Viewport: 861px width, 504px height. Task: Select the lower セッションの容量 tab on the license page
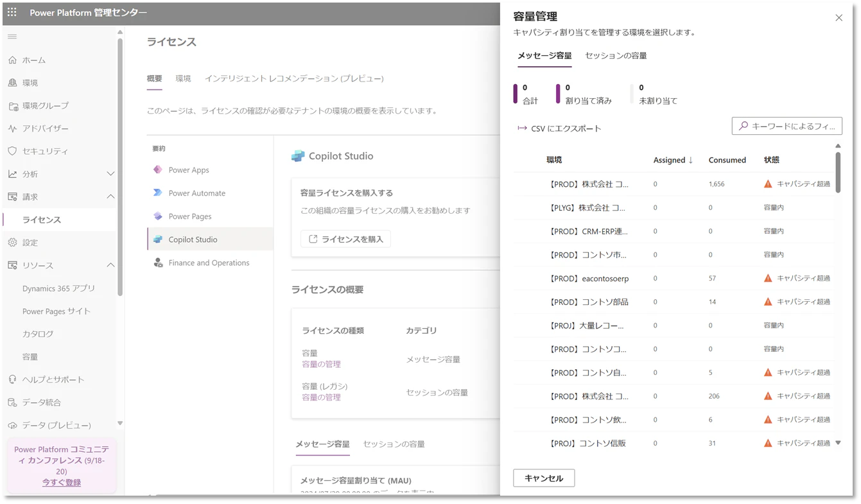coord(394,444)
